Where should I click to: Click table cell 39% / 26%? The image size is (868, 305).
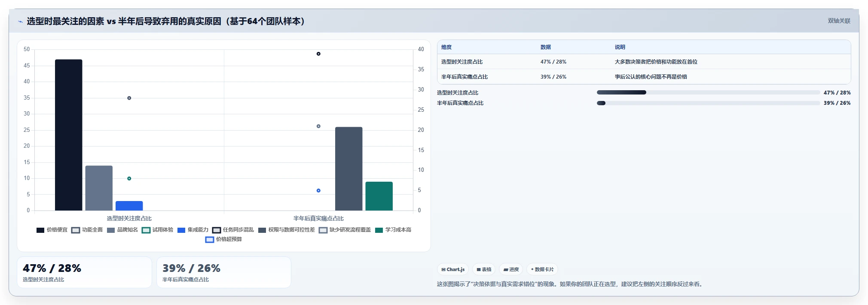click(553, 77)
